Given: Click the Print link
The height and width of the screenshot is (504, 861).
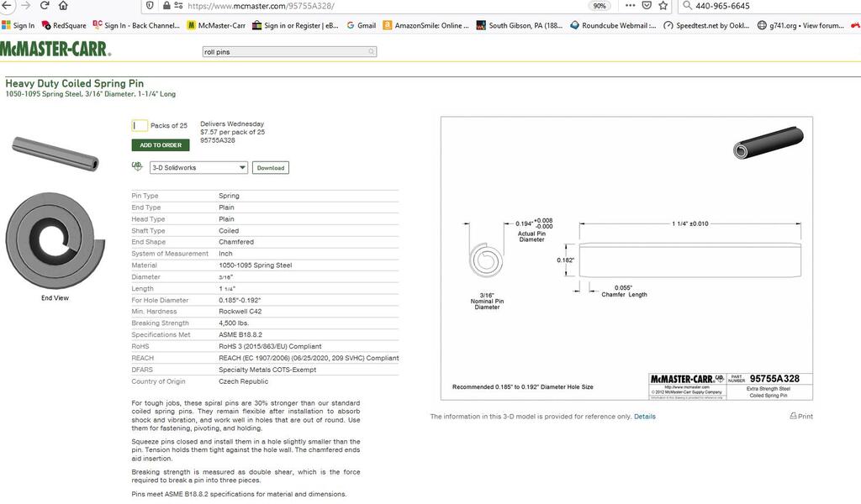Looking at the screenshot, I should [806, 417].
